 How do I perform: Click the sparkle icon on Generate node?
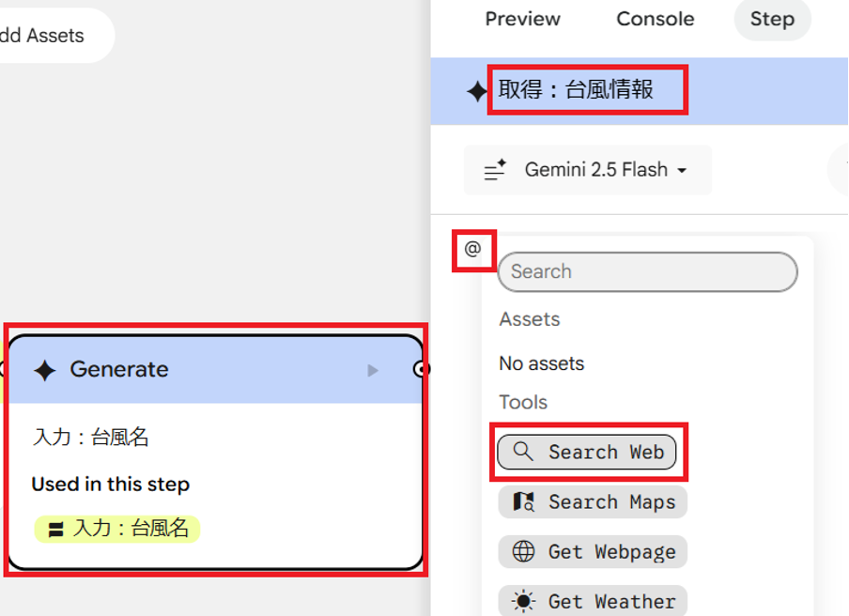point(44,370)
